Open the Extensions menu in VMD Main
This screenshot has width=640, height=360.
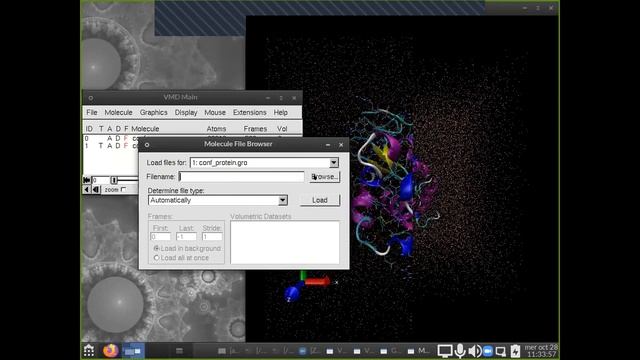pos(249,112)
